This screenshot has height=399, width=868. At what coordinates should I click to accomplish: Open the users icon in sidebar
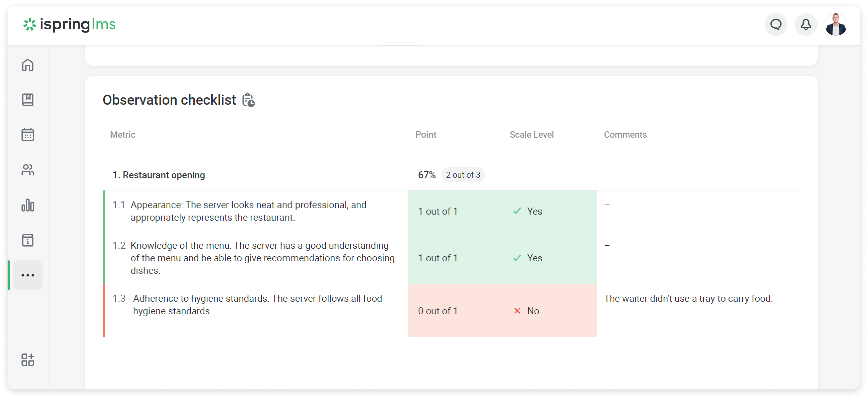27,170
